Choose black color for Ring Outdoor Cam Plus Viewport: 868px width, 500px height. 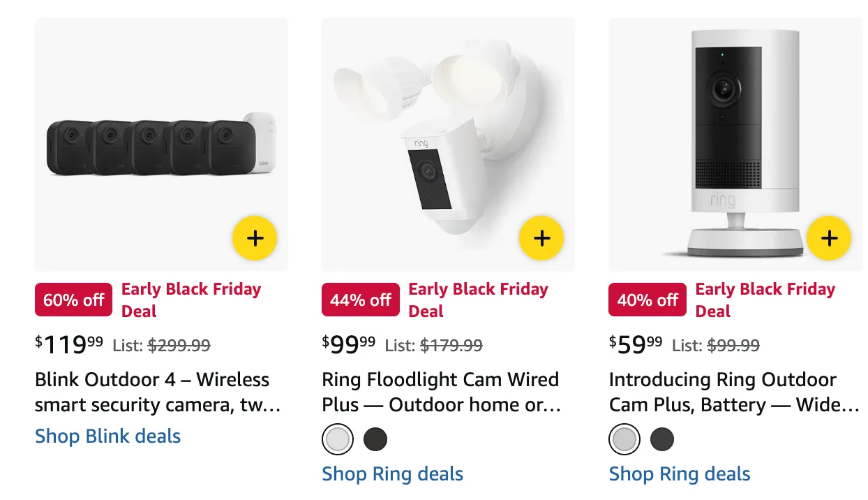point(662,439)
